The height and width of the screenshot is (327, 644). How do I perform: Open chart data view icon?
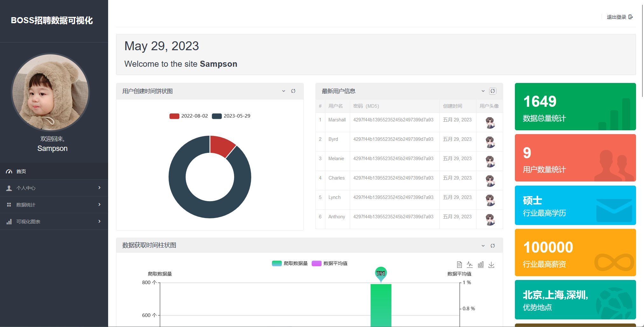pyautogui.click(x=459, y=264)
